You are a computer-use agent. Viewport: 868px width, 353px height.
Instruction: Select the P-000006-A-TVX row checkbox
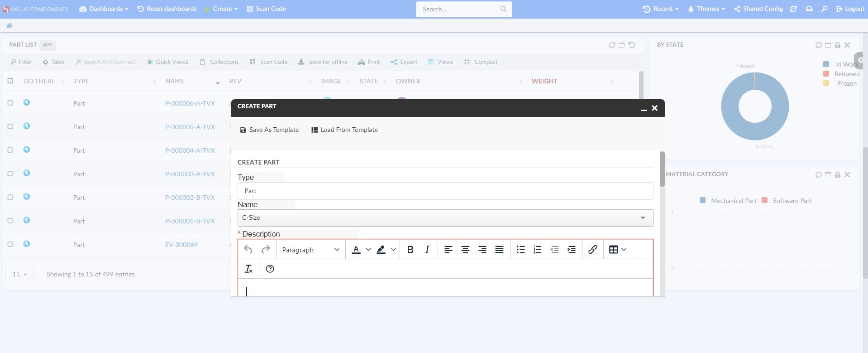click(10, 103)
